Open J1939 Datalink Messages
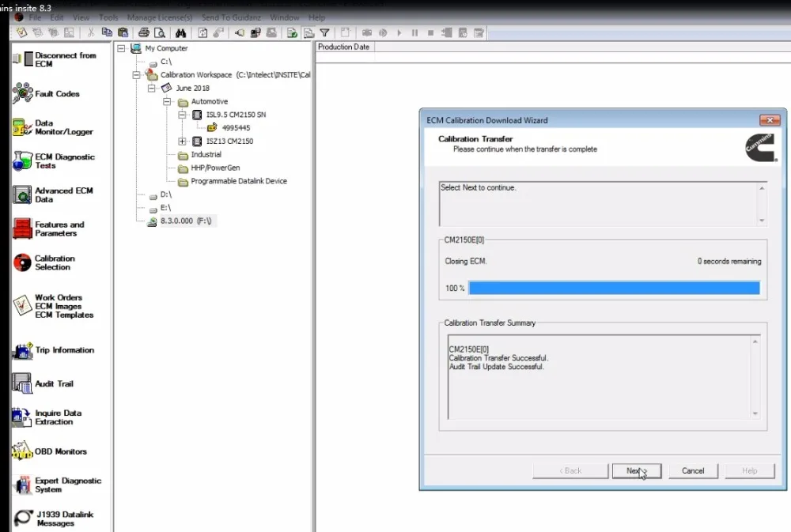Image resolution: width=791 pixels, height=532 pixels. [x=54, y=519]
